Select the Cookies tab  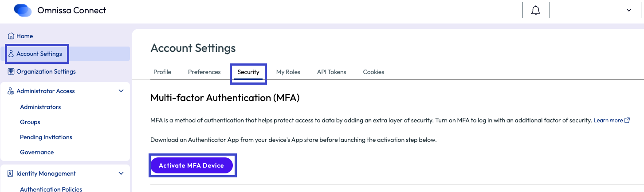point(374,72)
